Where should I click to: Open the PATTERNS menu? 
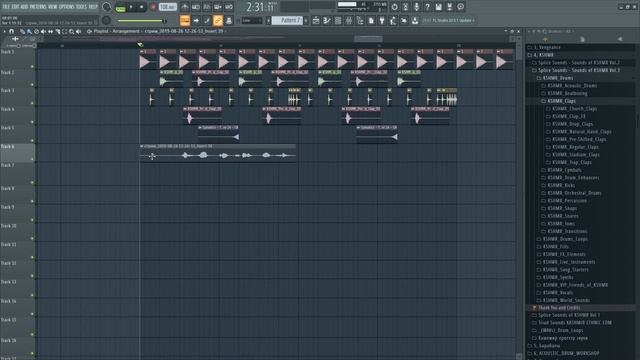tap(38, 7)
